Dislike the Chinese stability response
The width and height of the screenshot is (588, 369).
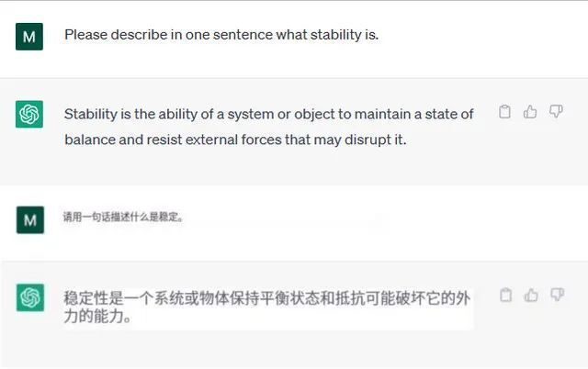pyautogui.click(x=558, y=295)
